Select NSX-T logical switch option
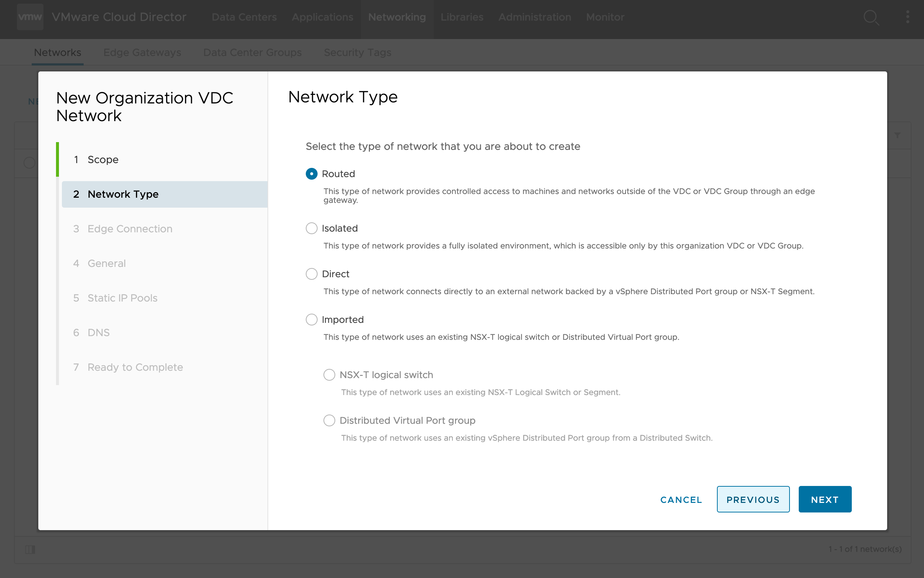924x578 pixels. pyautogui.click(x=329, y=375)
